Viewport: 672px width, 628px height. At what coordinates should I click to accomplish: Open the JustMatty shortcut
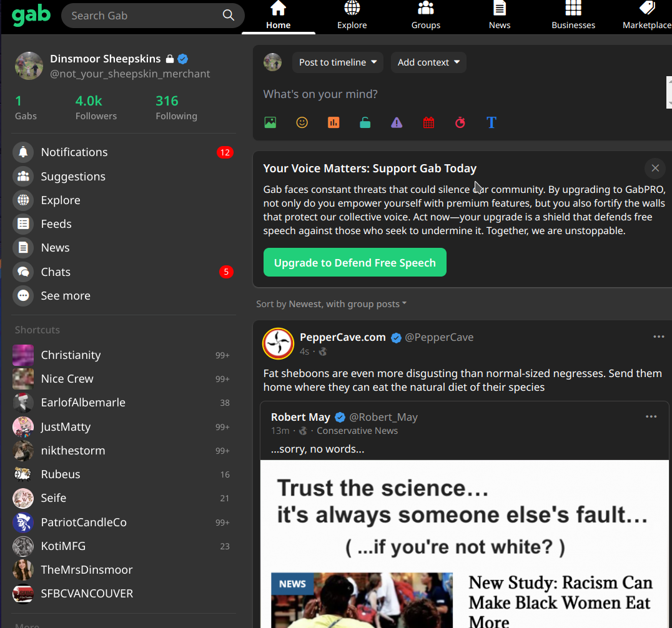pyautogui.click(x=124, y=427)
